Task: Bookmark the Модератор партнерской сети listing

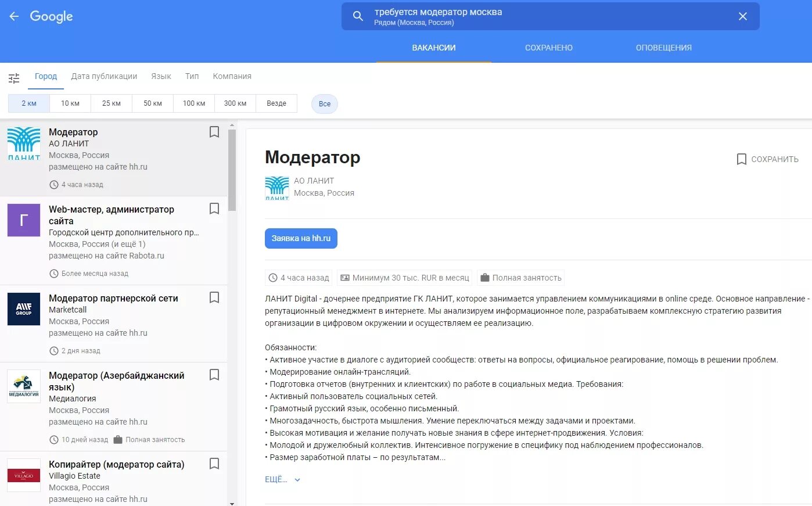Action: click(214, 297)
